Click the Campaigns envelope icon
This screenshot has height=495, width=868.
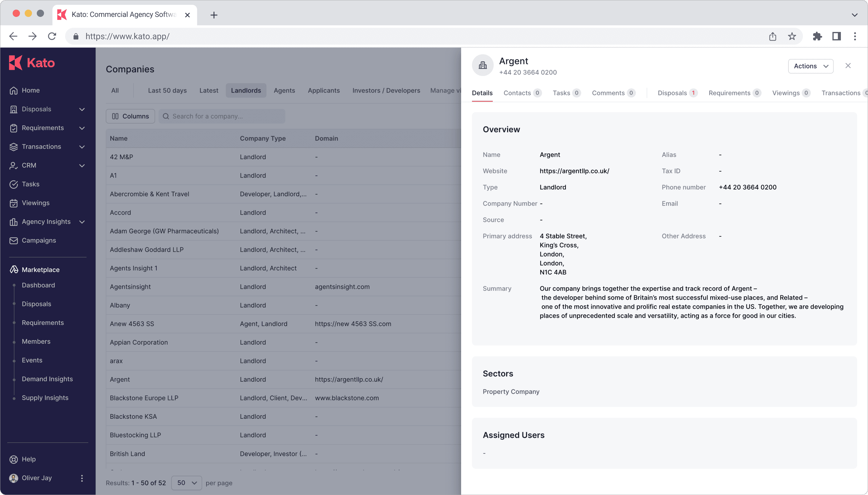14,240
